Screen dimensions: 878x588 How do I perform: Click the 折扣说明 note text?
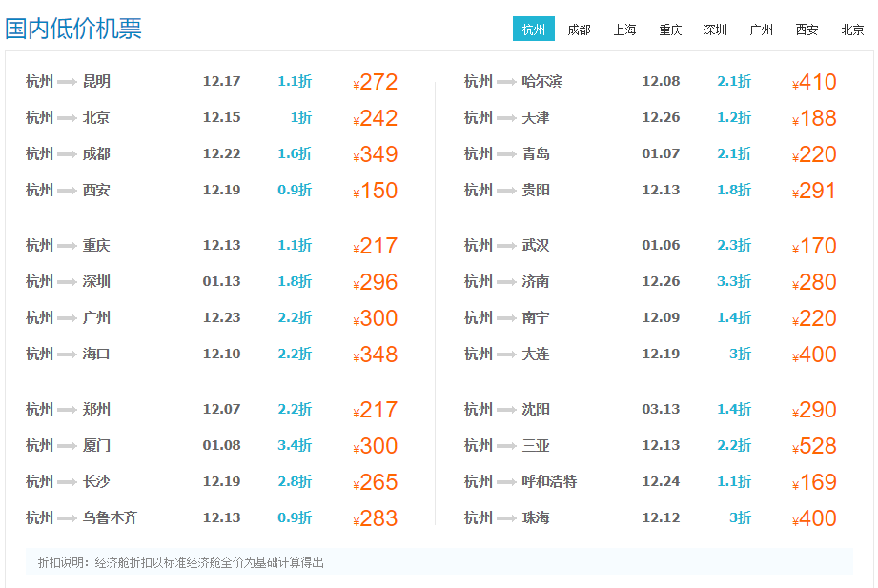pos(181,562)
